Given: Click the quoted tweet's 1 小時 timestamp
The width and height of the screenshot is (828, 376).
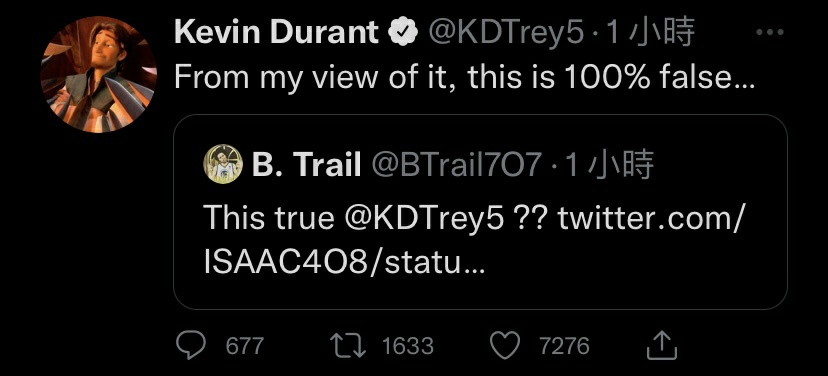Looking at the screenshot, I should pyautogui.click(x=609, y=164).
